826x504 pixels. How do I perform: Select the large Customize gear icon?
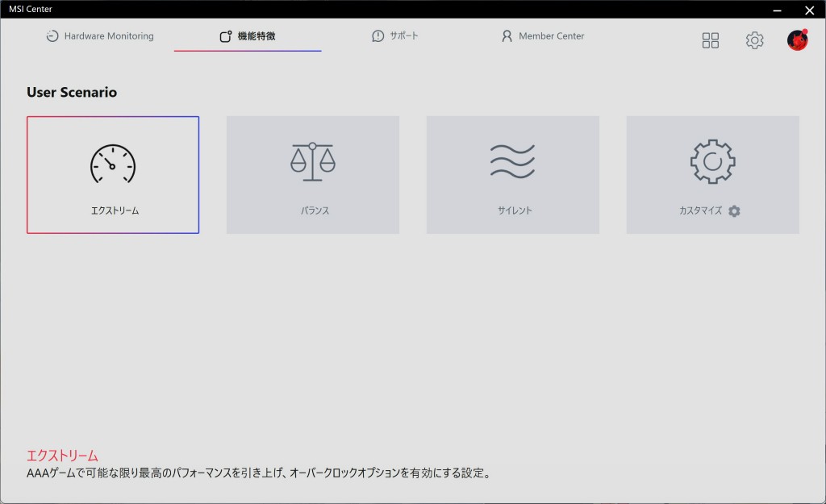click(712, 162)
